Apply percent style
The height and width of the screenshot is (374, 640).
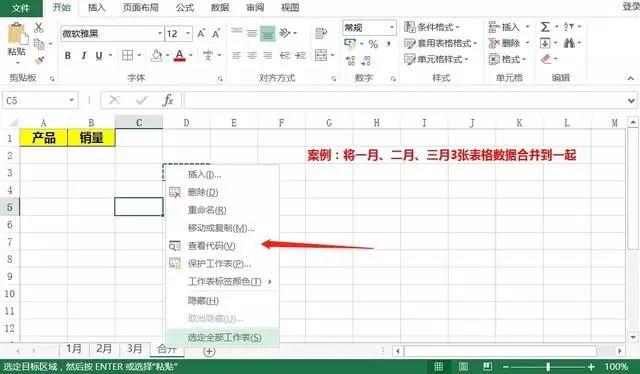tap(373, 44)
